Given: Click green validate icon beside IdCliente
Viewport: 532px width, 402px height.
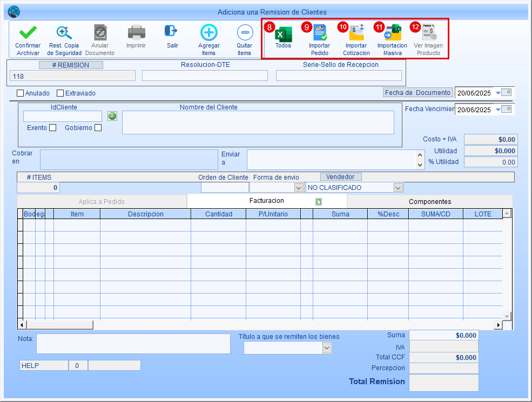Looking at the screenshot, I should [112, 116].
